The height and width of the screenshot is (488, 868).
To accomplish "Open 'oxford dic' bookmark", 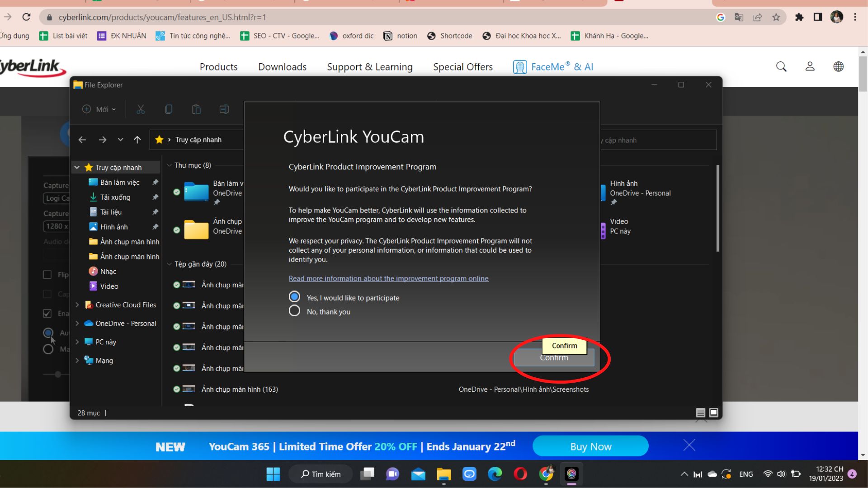I will click(352, 36).
